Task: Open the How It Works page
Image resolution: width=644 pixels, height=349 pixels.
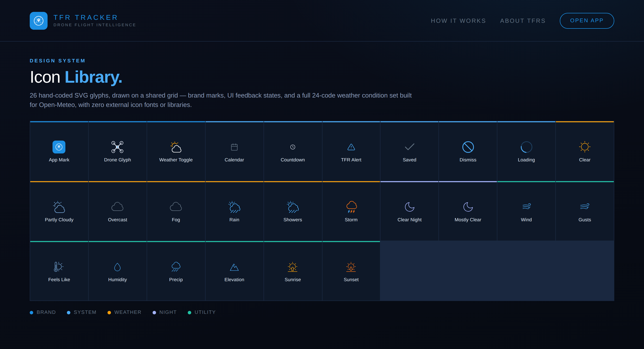Action: (458, 21)
